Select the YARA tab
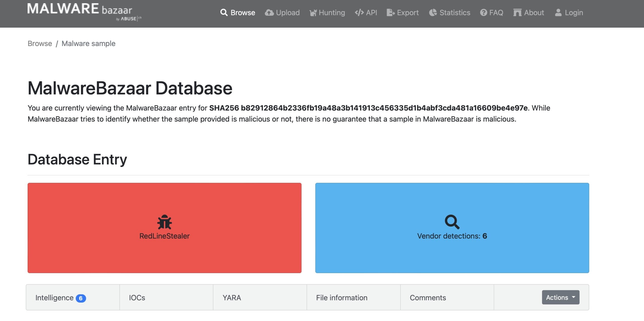644x321 pixels. pos(232,298)
